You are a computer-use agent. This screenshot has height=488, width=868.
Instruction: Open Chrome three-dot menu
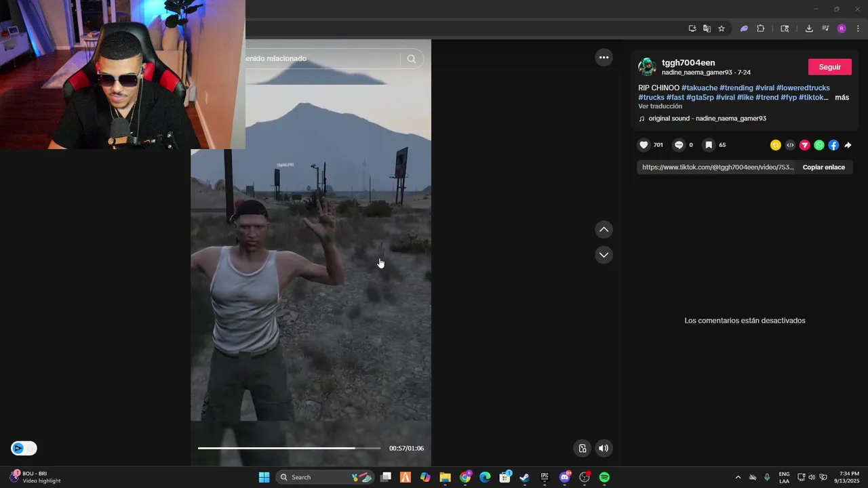[x=858, y=28]
